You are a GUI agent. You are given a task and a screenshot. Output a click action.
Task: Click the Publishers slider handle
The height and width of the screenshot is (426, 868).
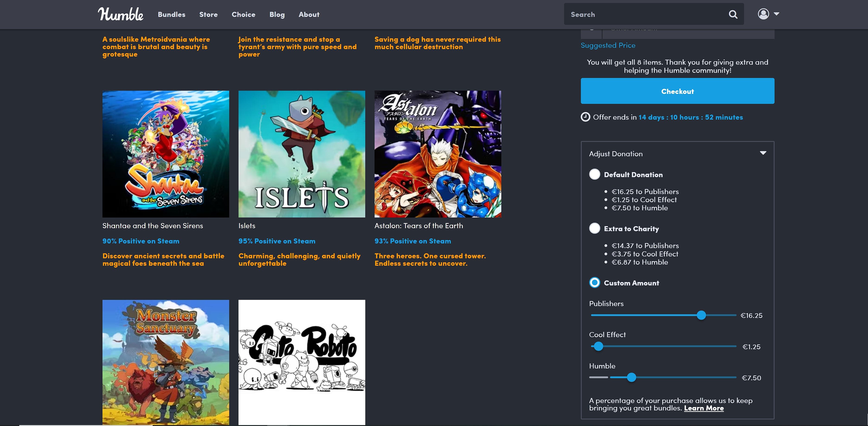pos(701,315)
